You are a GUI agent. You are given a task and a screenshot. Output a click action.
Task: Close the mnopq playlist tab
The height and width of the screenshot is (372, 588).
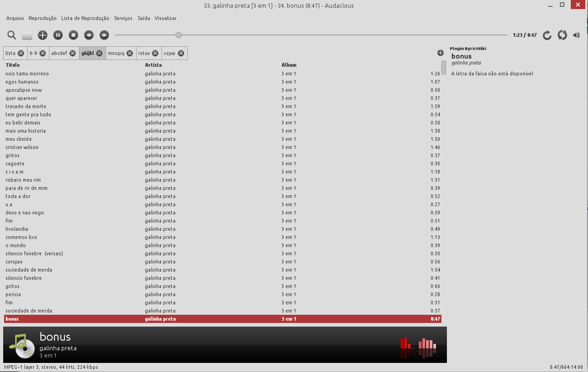(130, 53)
